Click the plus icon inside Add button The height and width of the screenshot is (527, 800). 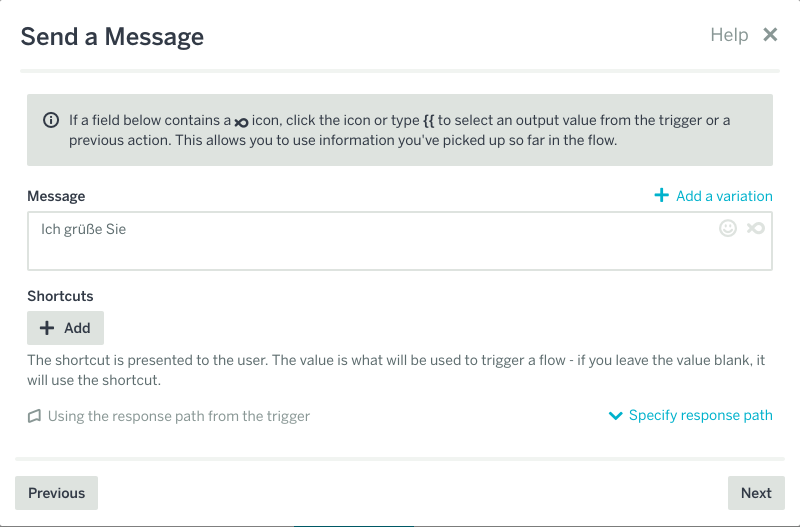click(47, 328)
